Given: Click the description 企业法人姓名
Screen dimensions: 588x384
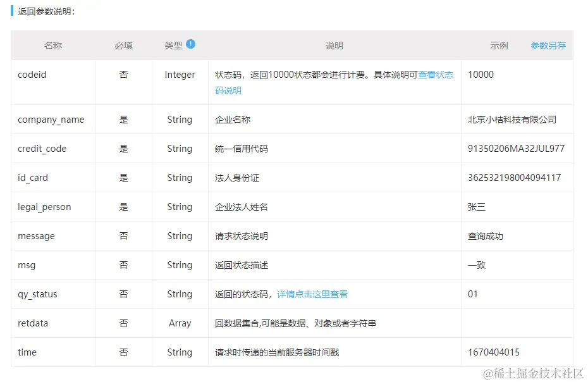Looking at the screenshot, I should click(x=242, y=207).
